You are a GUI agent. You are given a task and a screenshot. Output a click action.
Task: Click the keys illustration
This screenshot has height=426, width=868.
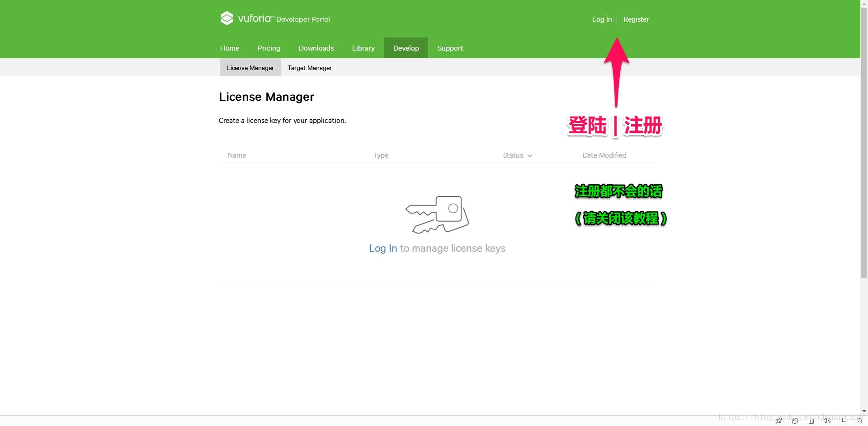point(437,215)
